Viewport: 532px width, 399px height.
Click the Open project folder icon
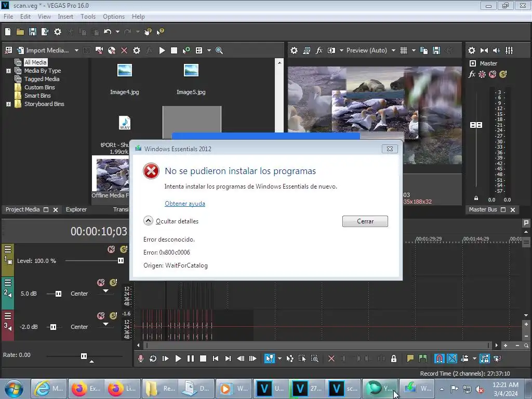(20, 32)
